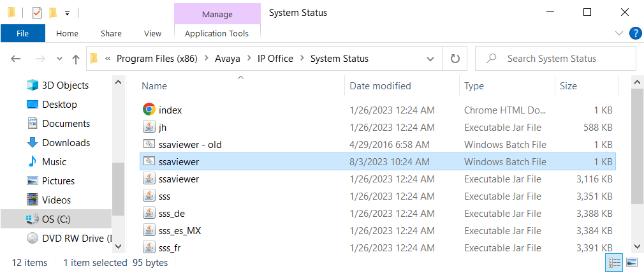Switch to the Home ribbon tab
This screenshot has width=644, height=273.
click(x=67, y=33)
